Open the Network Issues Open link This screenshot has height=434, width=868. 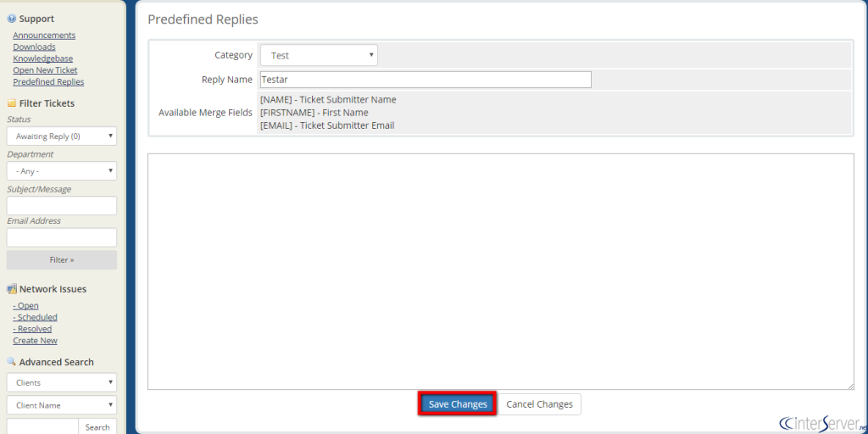26,305
